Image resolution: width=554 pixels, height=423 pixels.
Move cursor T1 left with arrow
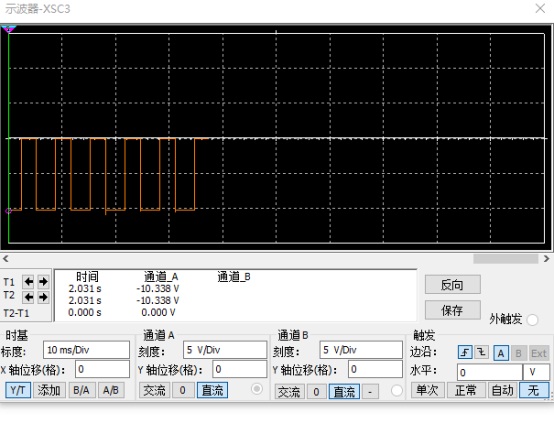coord(28,282)
